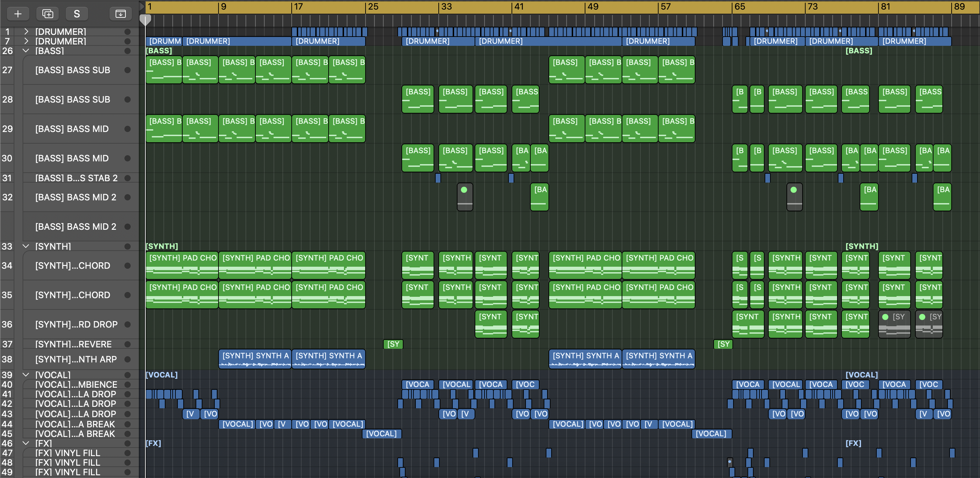Toggle the global solo S button
980x478 pixels.
[77, 14]
